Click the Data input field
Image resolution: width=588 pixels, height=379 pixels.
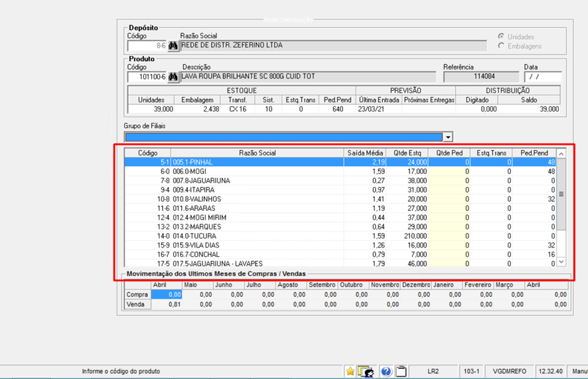[543, 77]
